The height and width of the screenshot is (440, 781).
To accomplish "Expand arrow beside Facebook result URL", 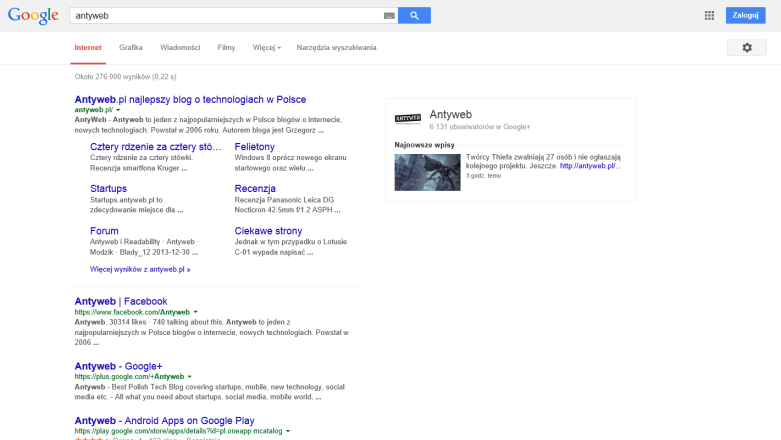I will [x=196, y=312].
